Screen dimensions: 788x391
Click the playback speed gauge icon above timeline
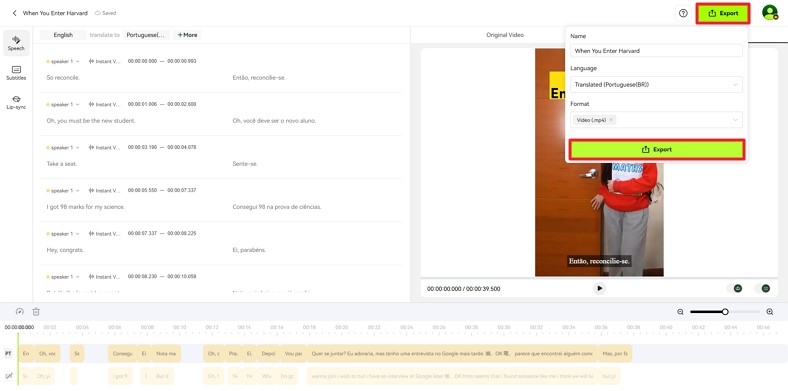20,312
